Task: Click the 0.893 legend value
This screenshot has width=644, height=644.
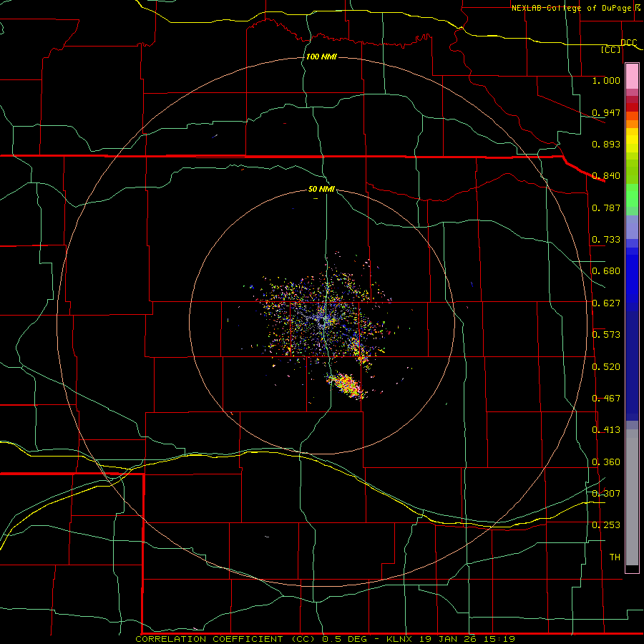Action: coord(606,144)
